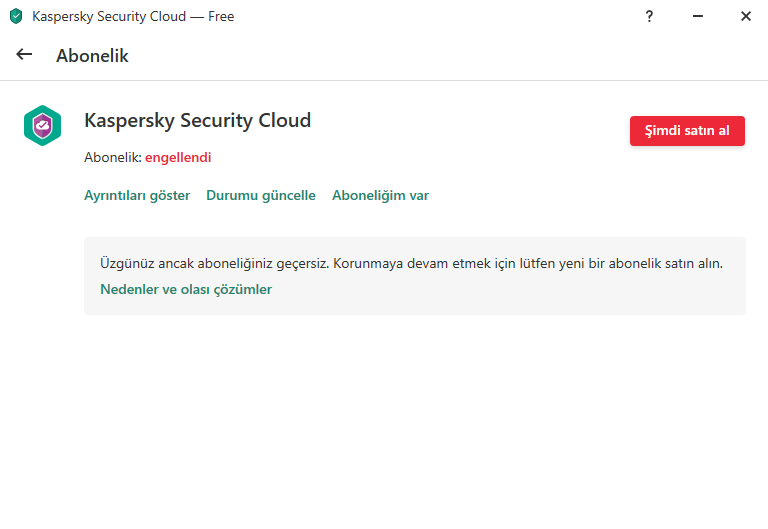Image resolution: width=768 pixels, height=529 pixels.
Task: Open help with the question mark icon
Action: click(649, 16)
